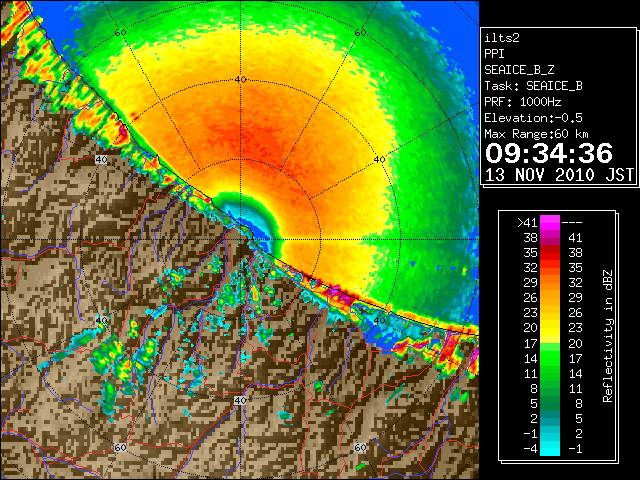Image resolution: width=640 pixels, height=480 pixels.
Task: Click the 40 km label due north of radar
Action: tap(240, 79)
